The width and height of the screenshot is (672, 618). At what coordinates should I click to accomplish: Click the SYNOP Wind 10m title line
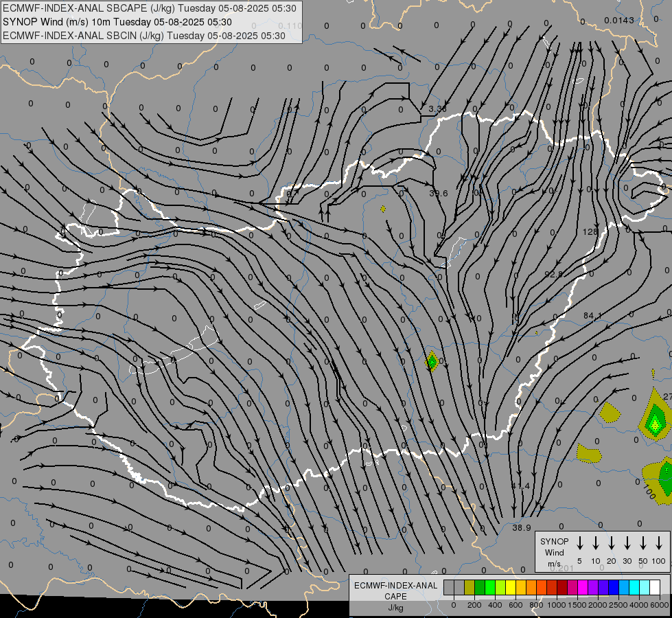pos(117,22)
